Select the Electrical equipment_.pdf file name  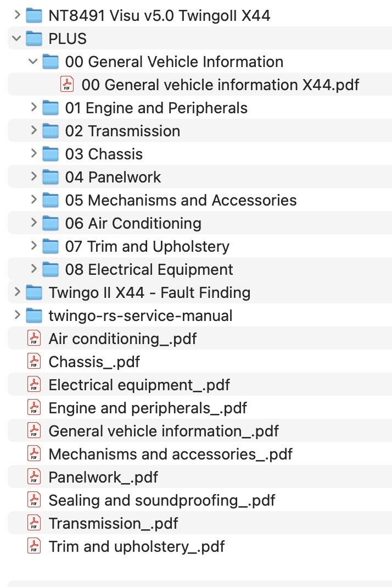139,385
